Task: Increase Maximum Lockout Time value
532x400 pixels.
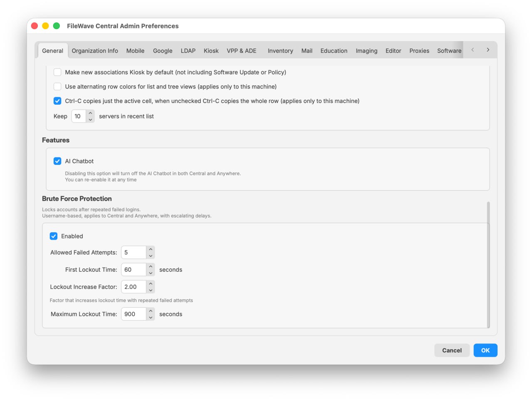Action: 150,311
